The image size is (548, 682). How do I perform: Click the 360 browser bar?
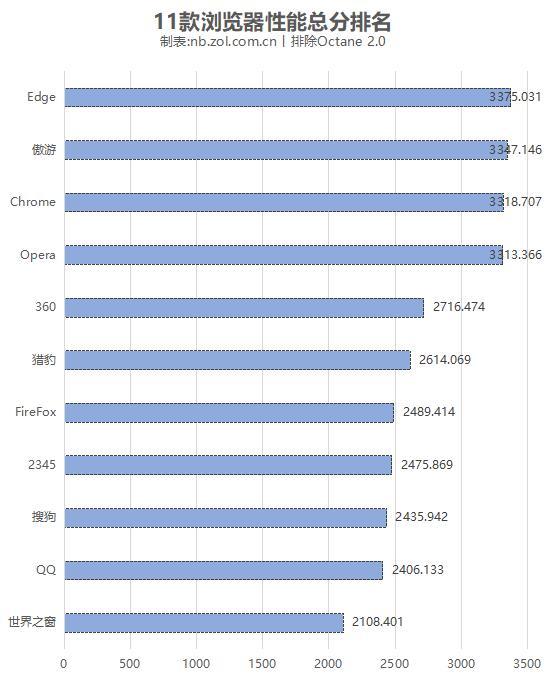244,308
